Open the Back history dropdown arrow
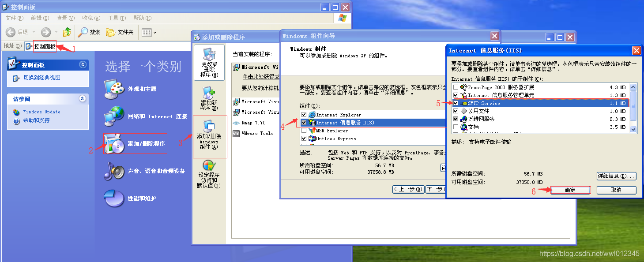The height and width of the screenshot is (262, 644). [34, 32]
